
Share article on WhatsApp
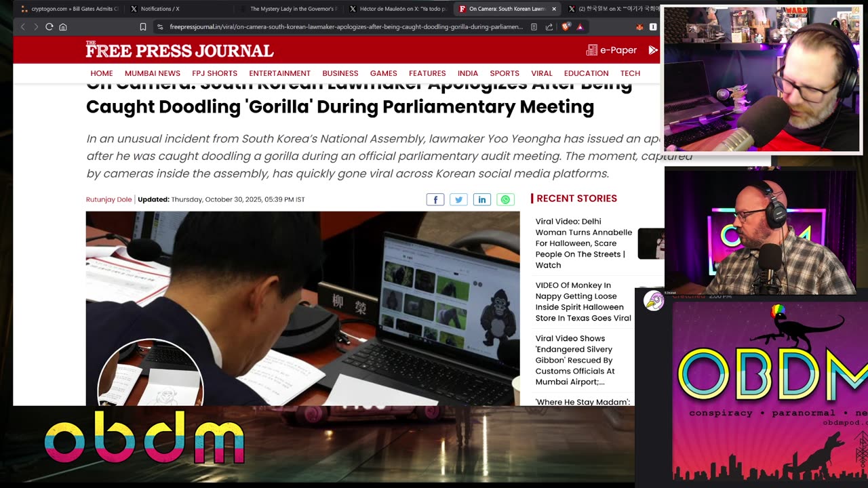point(505,199)
